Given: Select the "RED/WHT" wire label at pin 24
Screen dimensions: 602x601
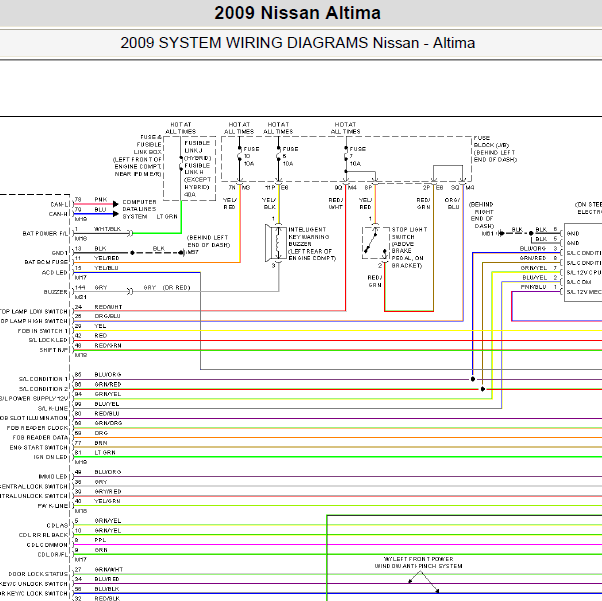Looking at the screenshot, I should click(x=108, y=307).
